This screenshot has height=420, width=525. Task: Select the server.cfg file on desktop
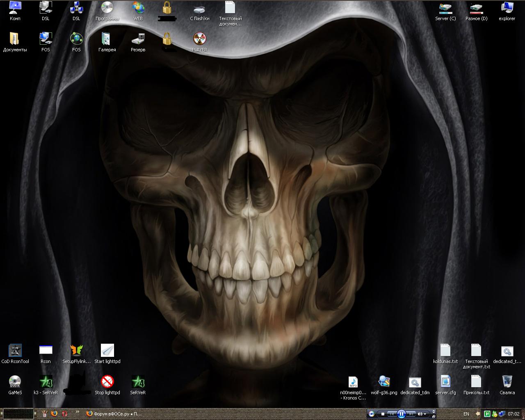pos(445,382)
